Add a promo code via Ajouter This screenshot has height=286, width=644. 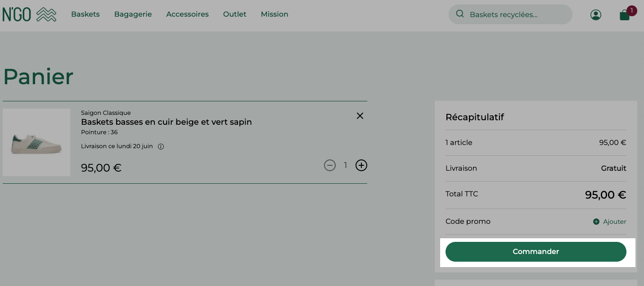[615, 222]
